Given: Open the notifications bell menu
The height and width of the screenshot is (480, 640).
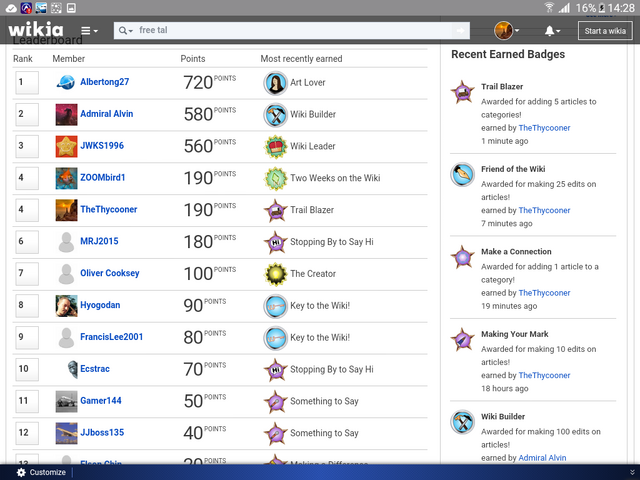Looking at the screenshot, I should click(552, 31).
